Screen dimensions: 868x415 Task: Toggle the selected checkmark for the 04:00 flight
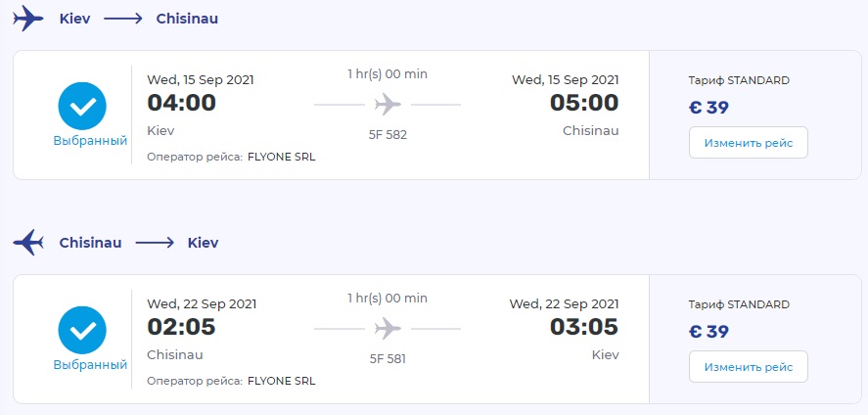(89, 106)
